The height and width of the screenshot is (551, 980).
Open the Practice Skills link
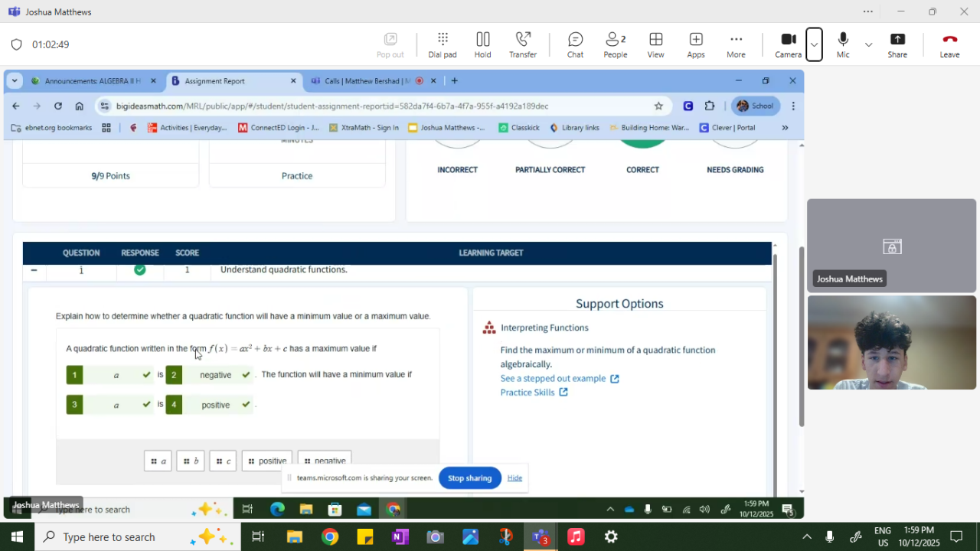534,392
